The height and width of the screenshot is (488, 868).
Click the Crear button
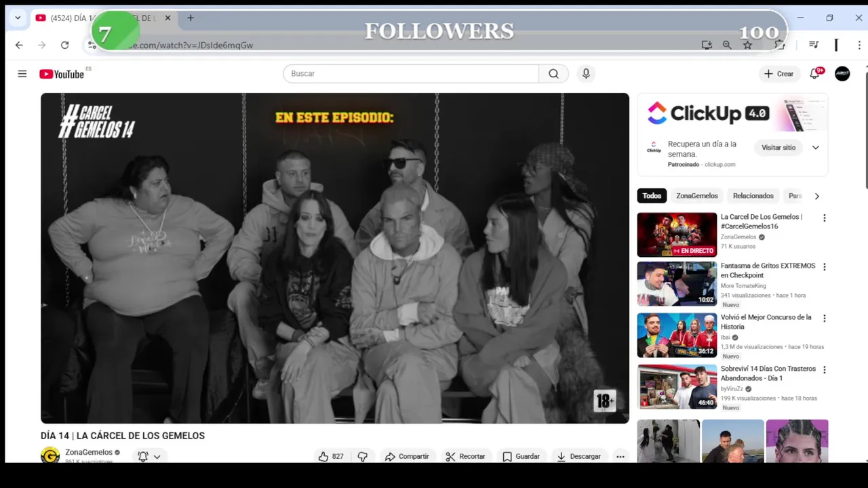tap(778, 74)
